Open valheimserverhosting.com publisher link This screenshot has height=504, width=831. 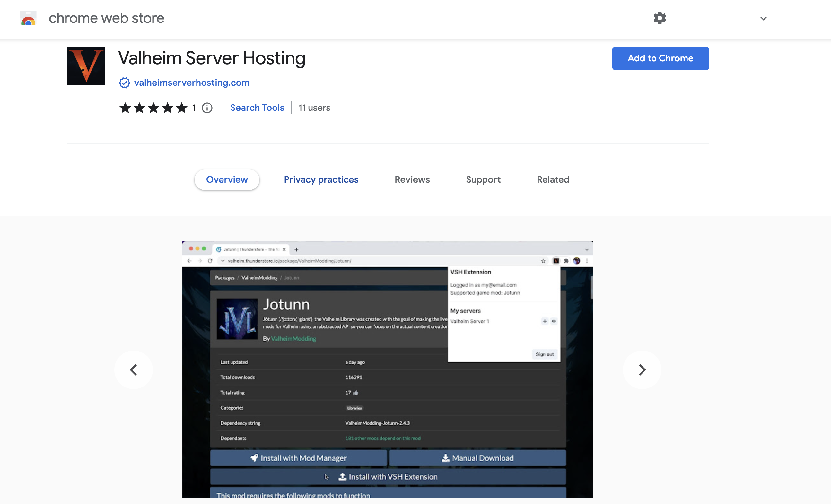(x=192, y=83)
